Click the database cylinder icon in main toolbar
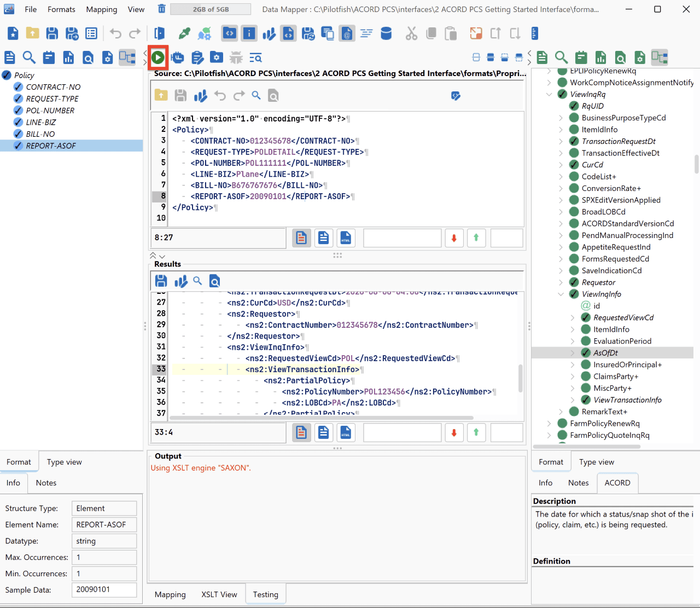Viewport: 700px width, 608px height. 386,33
